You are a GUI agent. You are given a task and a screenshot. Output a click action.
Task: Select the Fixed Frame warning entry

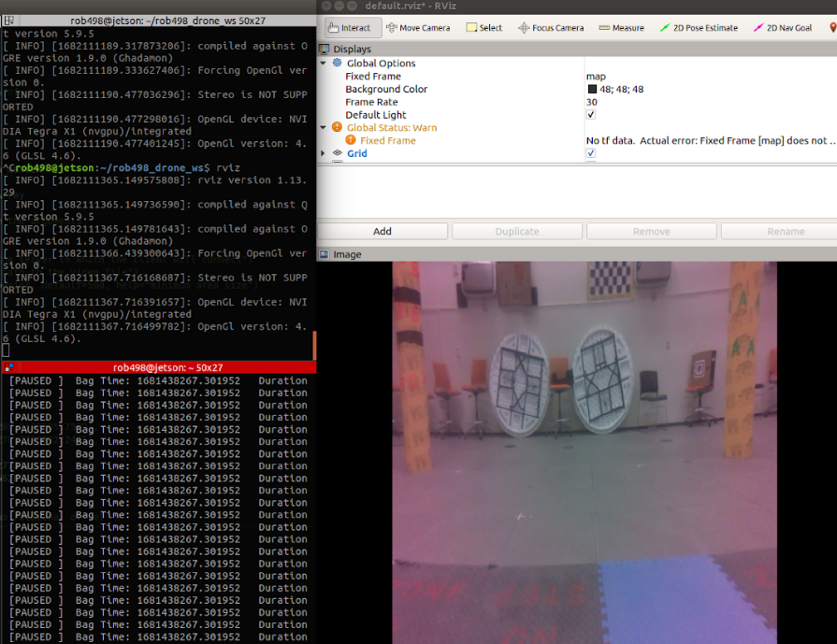[387, 140]
